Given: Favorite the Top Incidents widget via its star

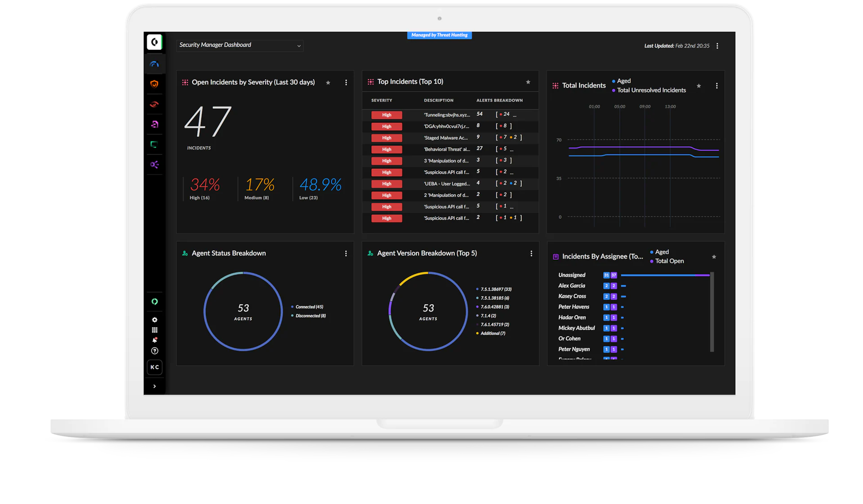Looking at the screenshot, I should 528,82.
